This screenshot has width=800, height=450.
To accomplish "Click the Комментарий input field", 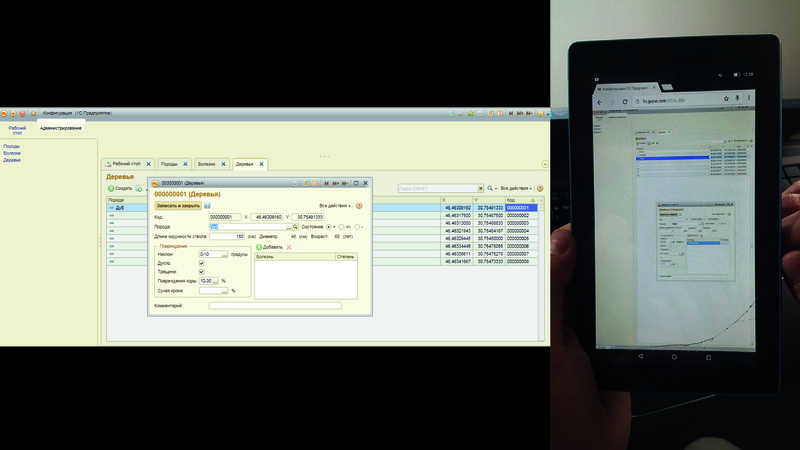I will point(275,306).
